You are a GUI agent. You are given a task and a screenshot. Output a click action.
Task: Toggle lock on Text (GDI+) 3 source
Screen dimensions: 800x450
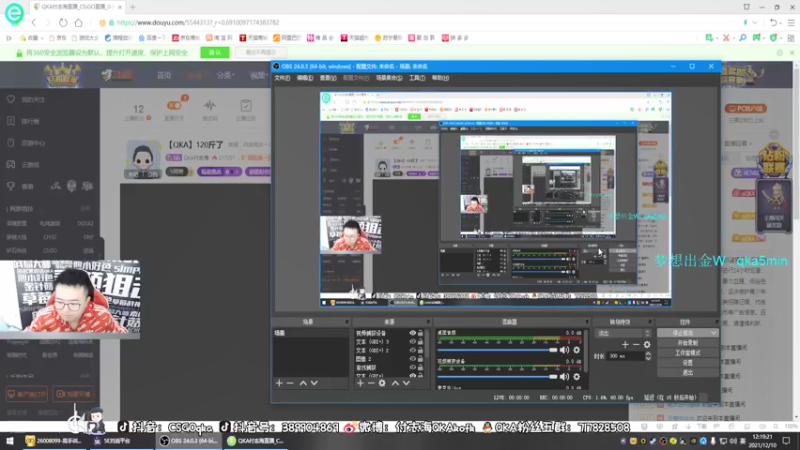pos(420,342)
